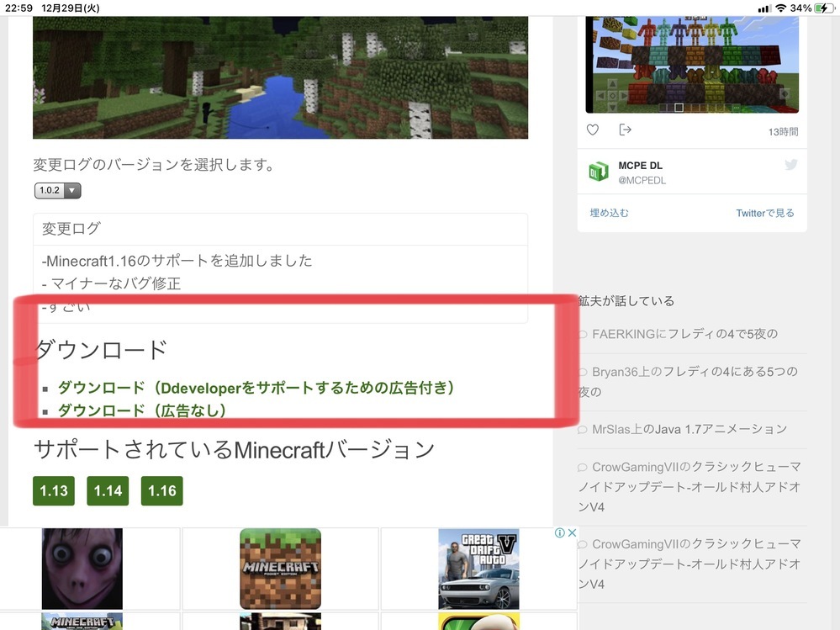This screenshot has width=840, height=630.
Task: Open the Bryan36 comment link
Action: coord(689,381)
